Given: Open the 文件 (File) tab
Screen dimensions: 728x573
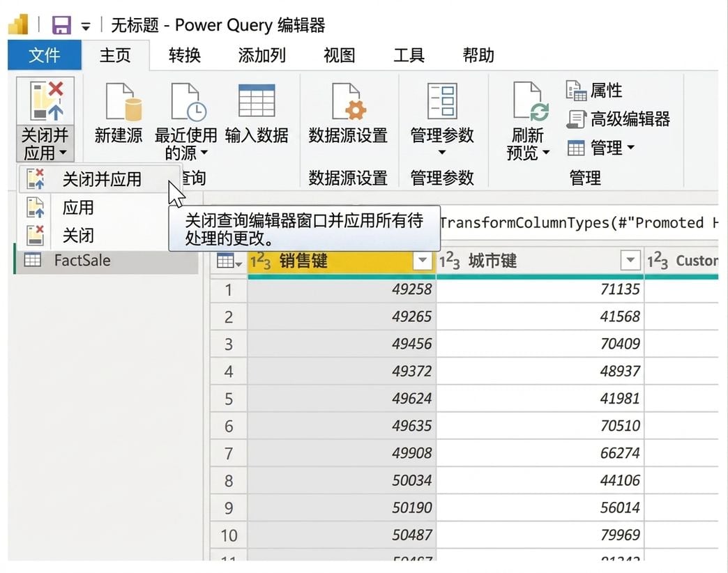Looking at the screenshot, I should click(45, 55).
